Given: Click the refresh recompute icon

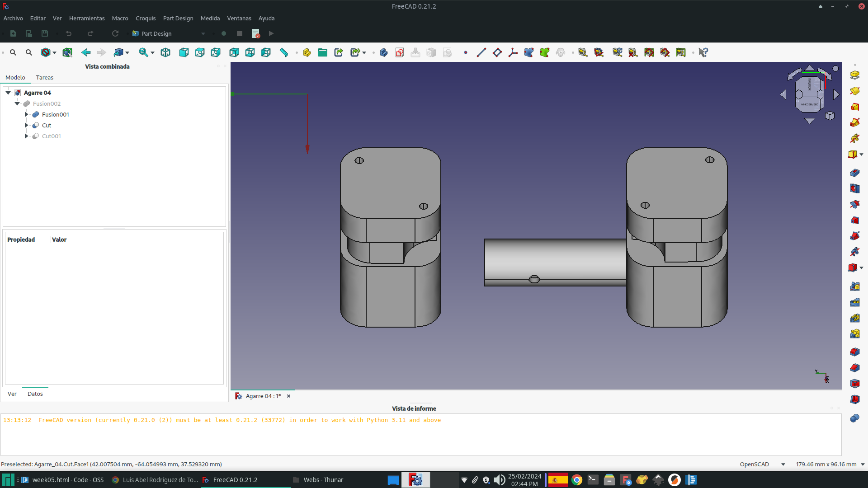Looking at the screenshot, I should click(x=115, y=33).
